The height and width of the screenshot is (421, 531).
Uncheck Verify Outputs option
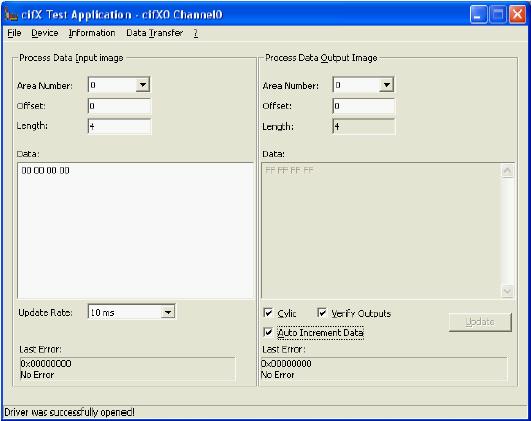click(x=322, y=313)
